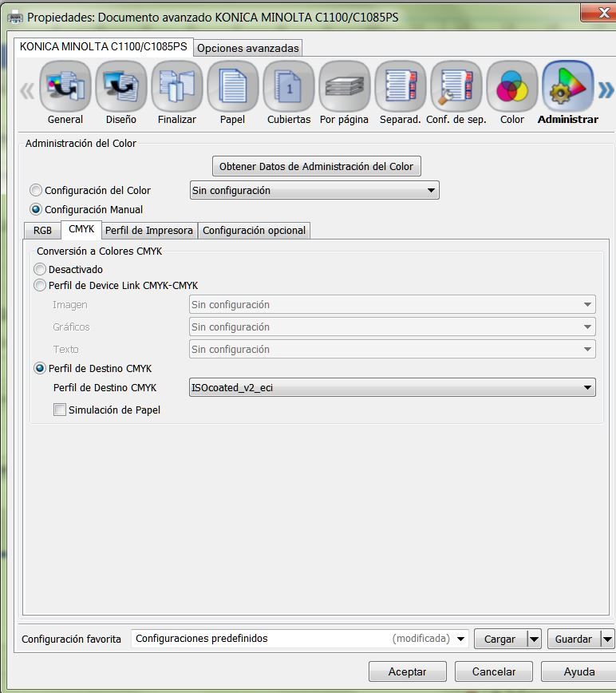Open the Diseño layout icon
Screen dimensions: 616x693
(x=121, y=86)
